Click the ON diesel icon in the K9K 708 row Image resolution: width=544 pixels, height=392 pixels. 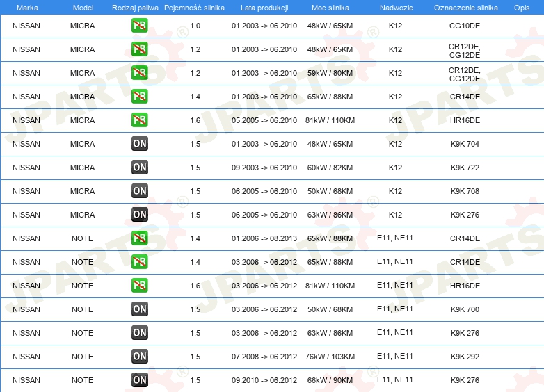coord(139,190)
